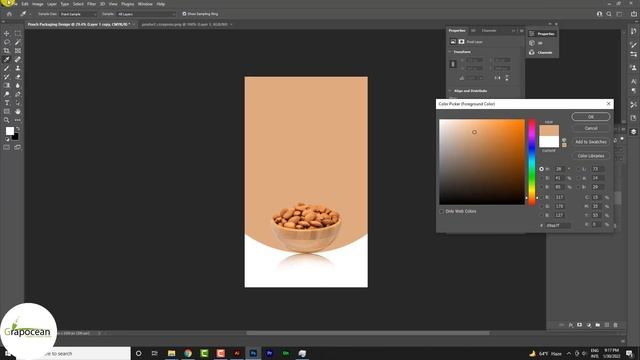Check Only Web Colors option

(441, 211)
